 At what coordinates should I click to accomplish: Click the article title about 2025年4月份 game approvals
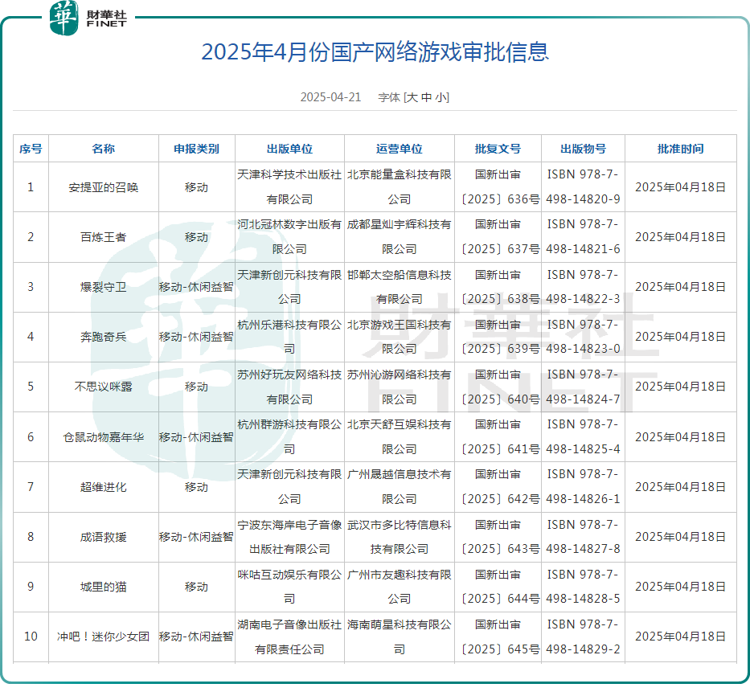click(x=375, y=52)
